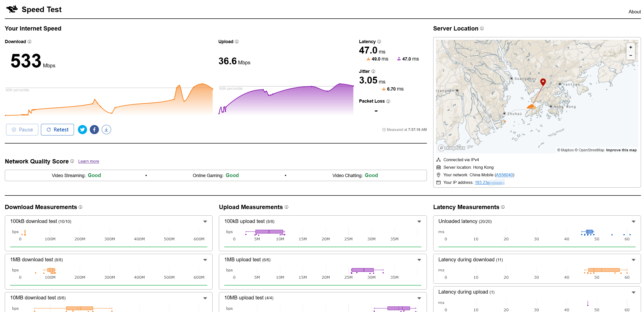Open the AS56040 network link

[504, 175]
